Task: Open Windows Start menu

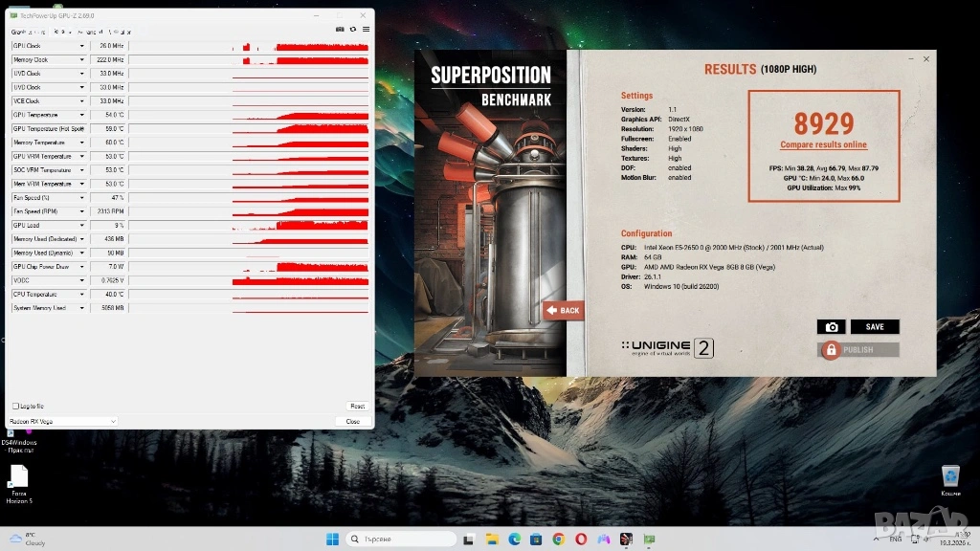Action: (332, 540)
